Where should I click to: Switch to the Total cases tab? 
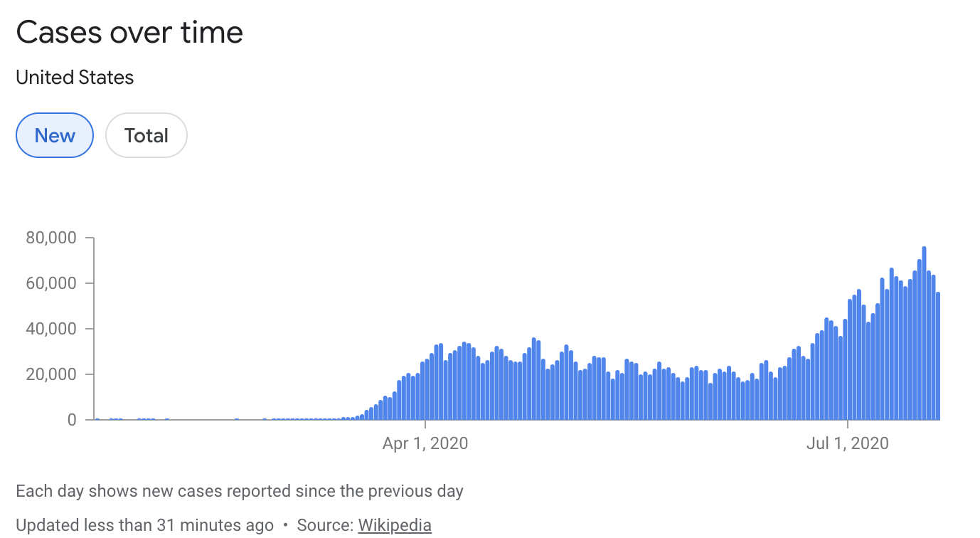pos(147,135)
